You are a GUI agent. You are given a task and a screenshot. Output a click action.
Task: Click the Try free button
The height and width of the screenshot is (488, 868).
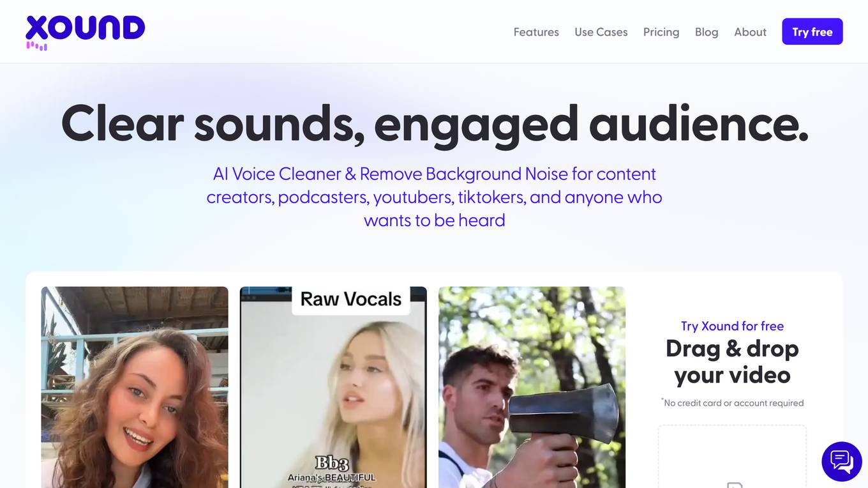coord(812,32)
